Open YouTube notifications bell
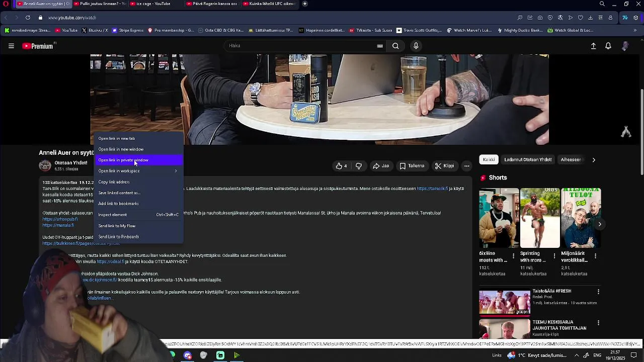 [608, 46]
